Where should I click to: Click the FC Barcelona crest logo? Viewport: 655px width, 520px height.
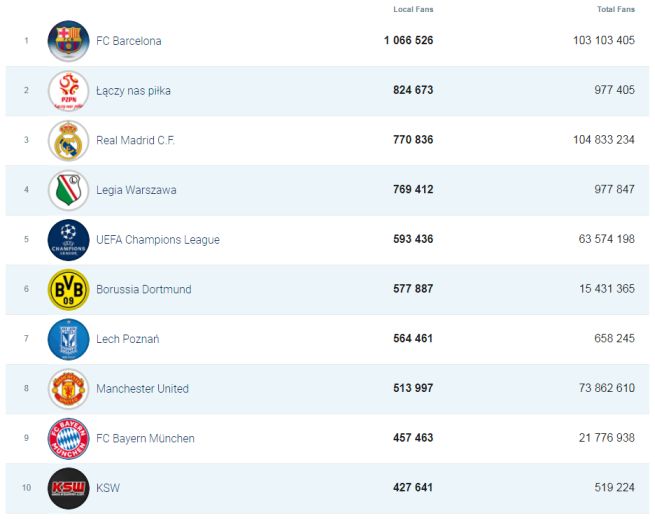tap(68, 41)
